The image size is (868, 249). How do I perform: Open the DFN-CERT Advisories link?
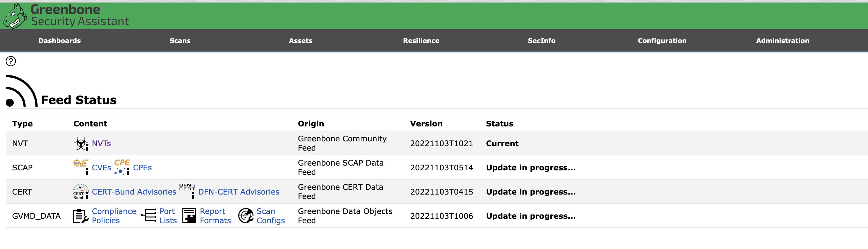(x=239, y=192)
